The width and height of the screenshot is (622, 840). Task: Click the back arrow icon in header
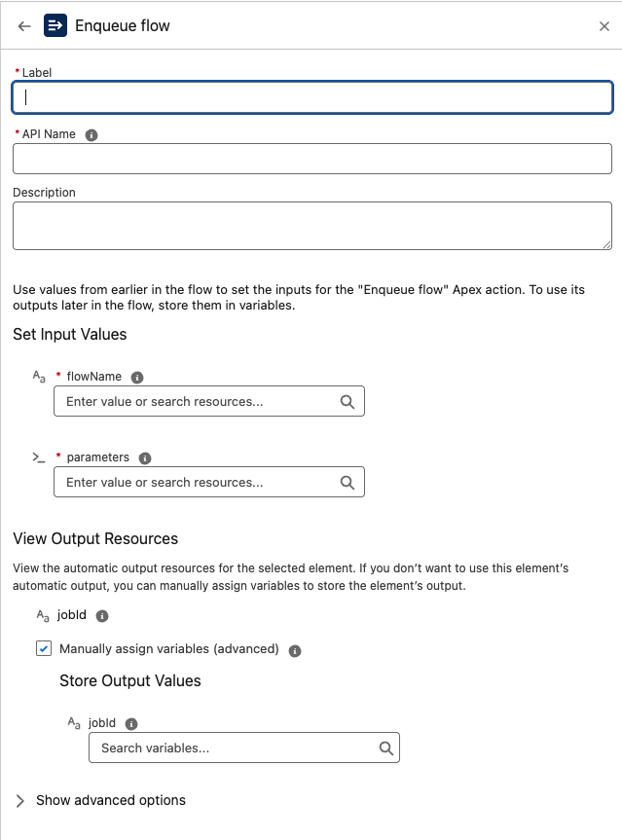point(24,26)
